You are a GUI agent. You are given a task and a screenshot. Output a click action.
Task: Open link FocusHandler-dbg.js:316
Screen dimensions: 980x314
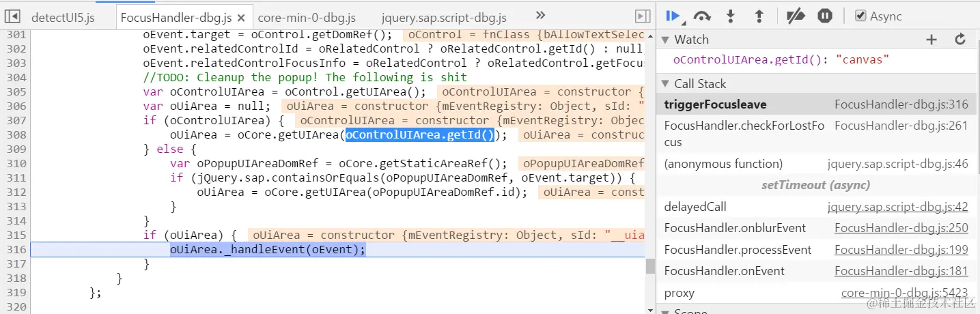901,105
